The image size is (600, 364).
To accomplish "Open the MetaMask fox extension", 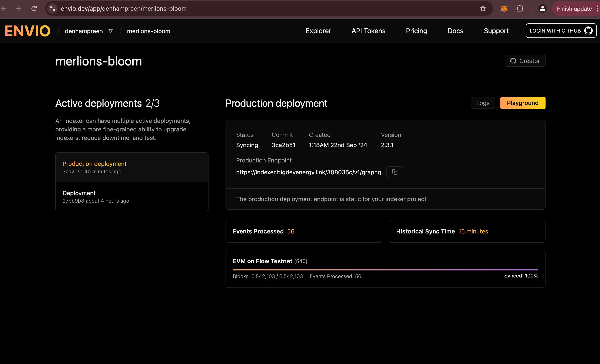I will pos(504,9).
